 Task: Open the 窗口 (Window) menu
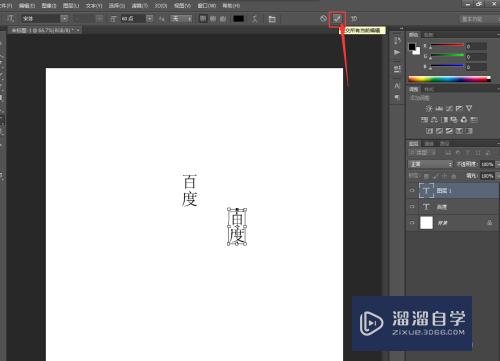coord(207,6)
